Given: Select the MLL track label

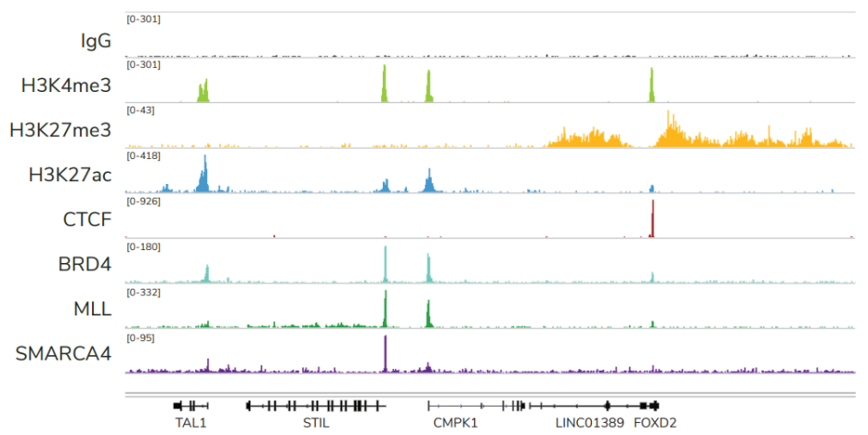Looking at the screenshot, I should click(x=92, y=309).
